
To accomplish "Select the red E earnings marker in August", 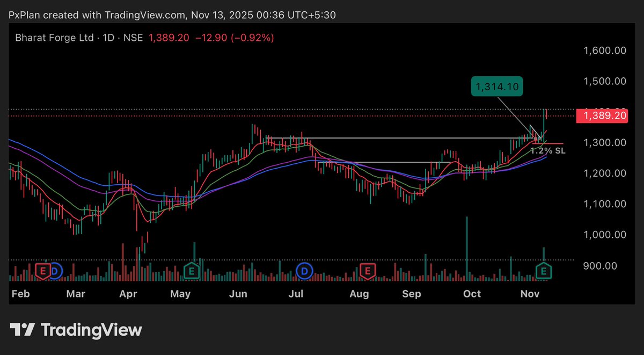I will (x=368, y=270).
